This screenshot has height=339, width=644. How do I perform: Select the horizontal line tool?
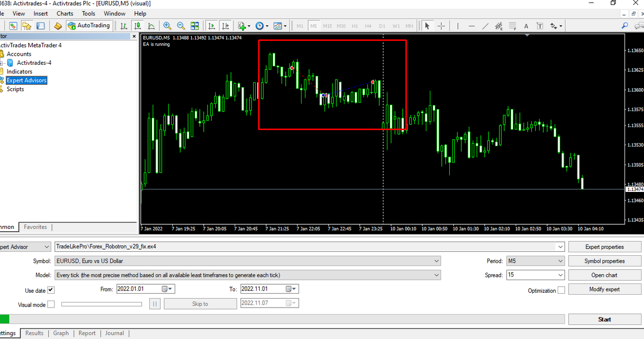pos(472,26)
